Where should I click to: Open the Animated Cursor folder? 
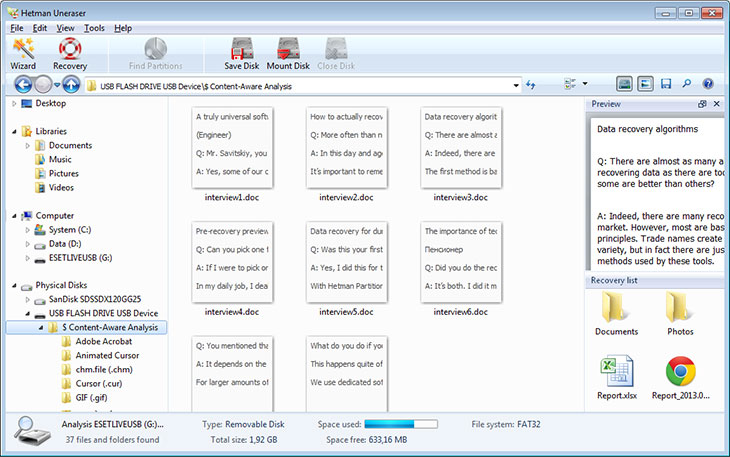click(107, 356)
